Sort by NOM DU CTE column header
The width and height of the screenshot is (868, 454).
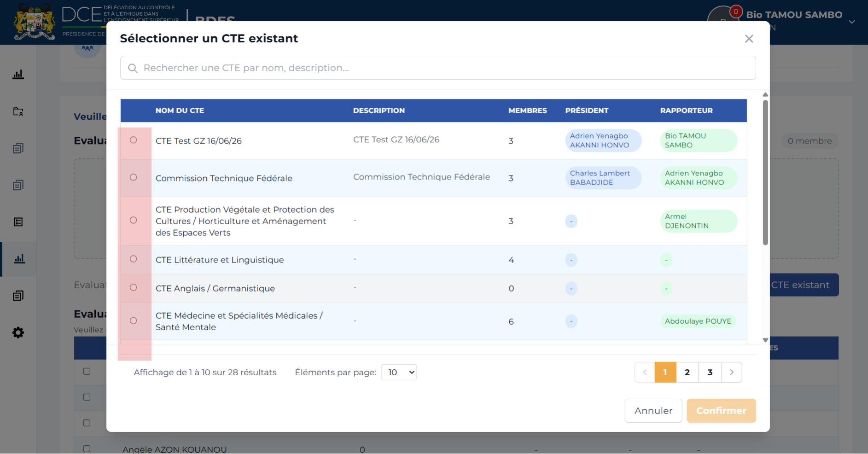pyautogui.click(x=180, y=111)
